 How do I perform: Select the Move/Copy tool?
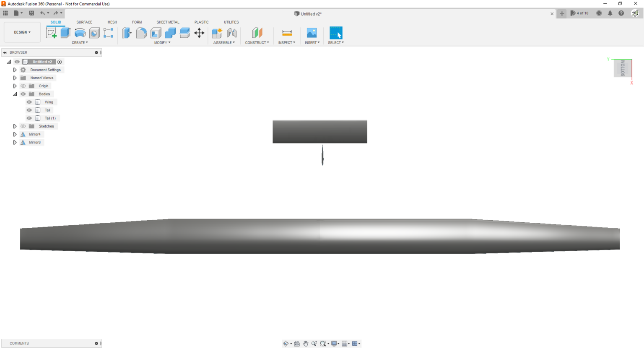click(x=199, y=32)
